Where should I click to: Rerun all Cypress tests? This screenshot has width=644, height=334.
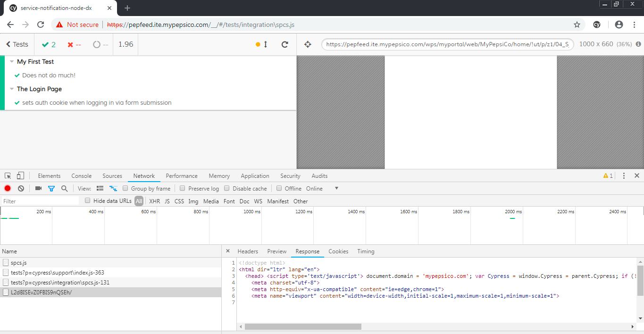click(x=284, y=44)
